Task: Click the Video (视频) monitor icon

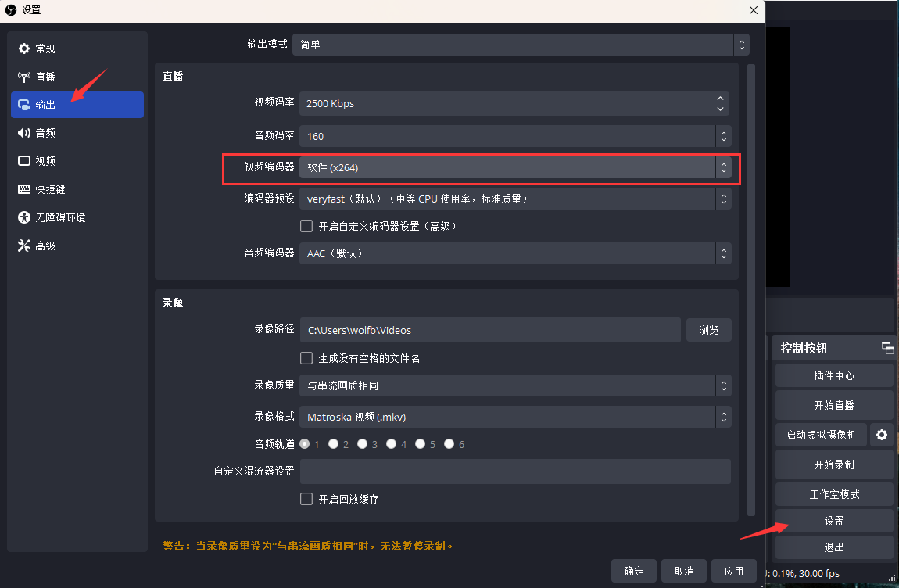Action: [x=24, y=161]
